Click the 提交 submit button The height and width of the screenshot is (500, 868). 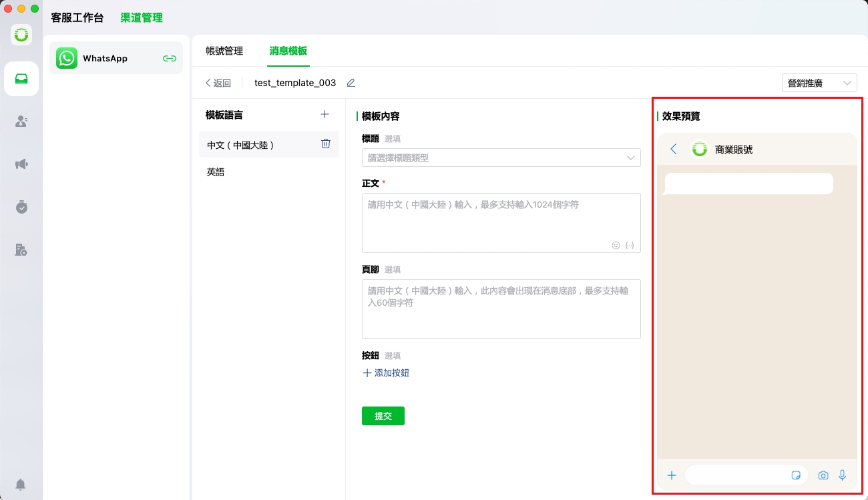pyautogui.click(x=383, y=416)
